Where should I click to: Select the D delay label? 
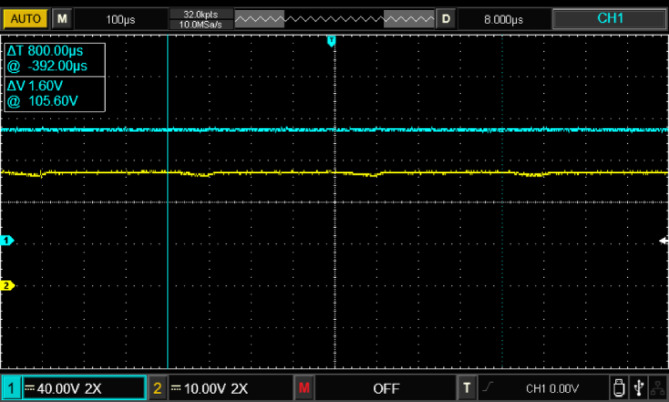[x=446, y=19]
